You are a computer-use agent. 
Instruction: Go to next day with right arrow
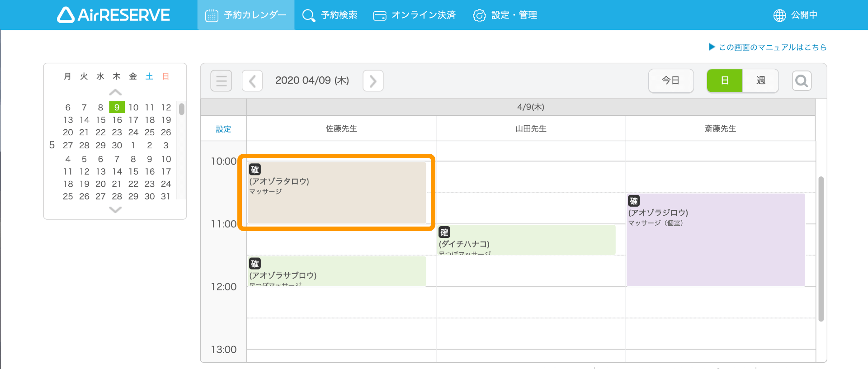(373, 81)
